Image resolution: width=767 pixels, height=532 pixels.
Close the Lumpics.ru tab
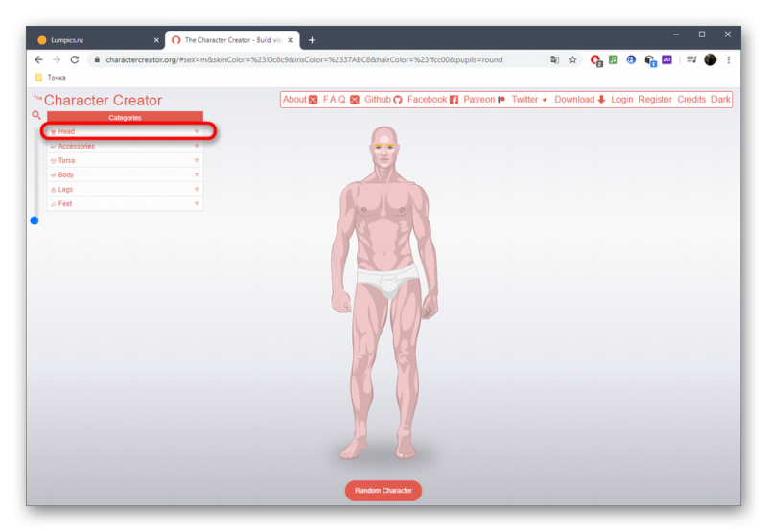pyautogui.click(x=156, y=40)
